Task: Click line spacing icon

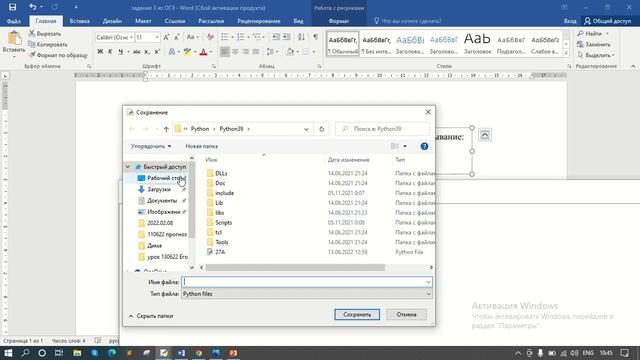Action: click(270, 51)
